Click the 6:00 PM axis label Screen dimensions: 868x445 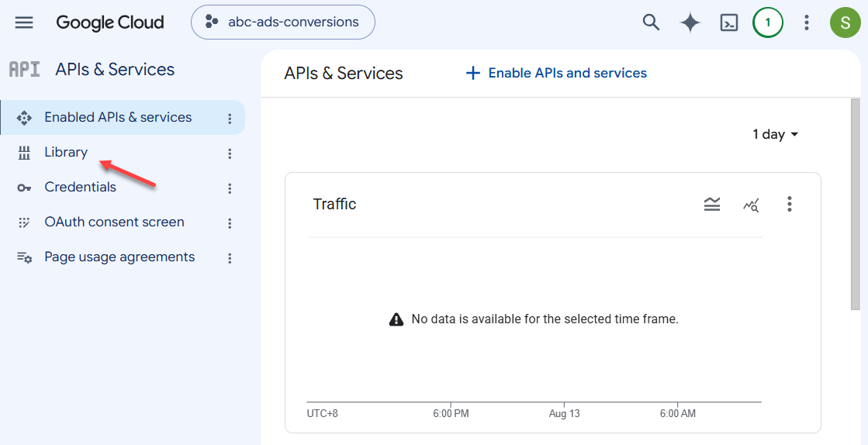[x=451, y=414]
